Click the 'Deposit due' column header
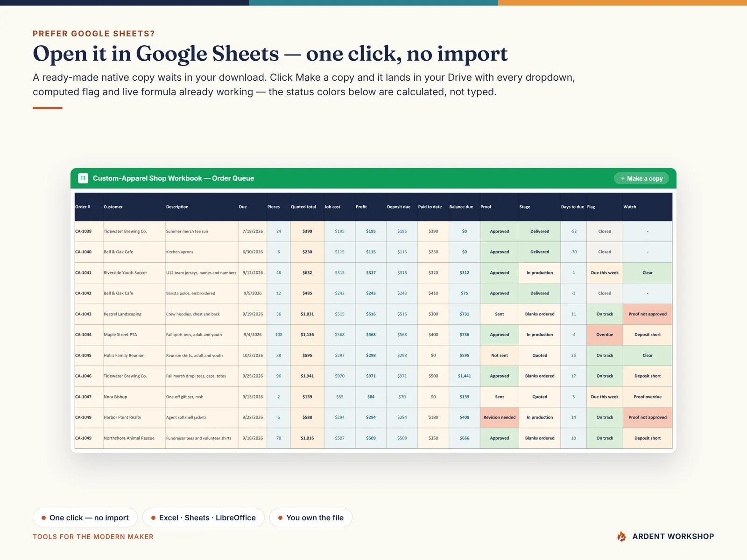 pos(402,207)
